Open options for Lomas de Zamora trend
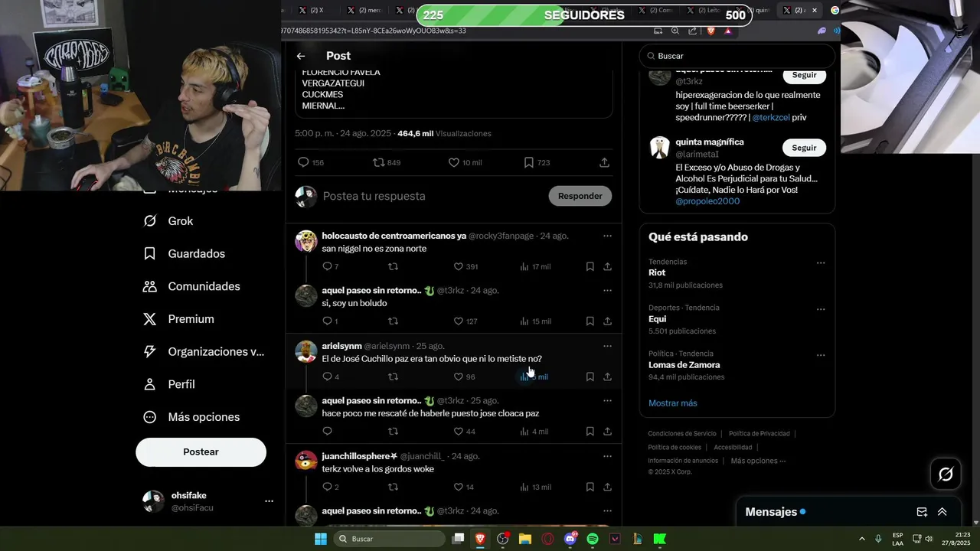980x551 pixels. [x=821, y=355]
